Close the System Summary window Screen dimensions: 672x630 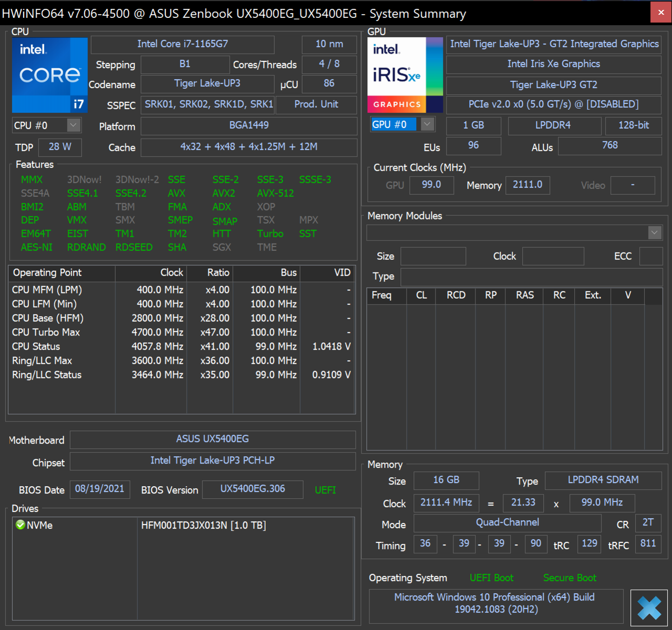(660, 12)
